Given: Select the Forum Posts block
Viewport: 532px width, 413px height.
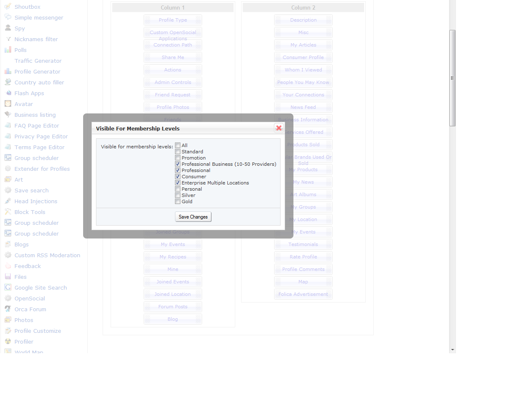Looking at the screenshot, I should (173, 307).
